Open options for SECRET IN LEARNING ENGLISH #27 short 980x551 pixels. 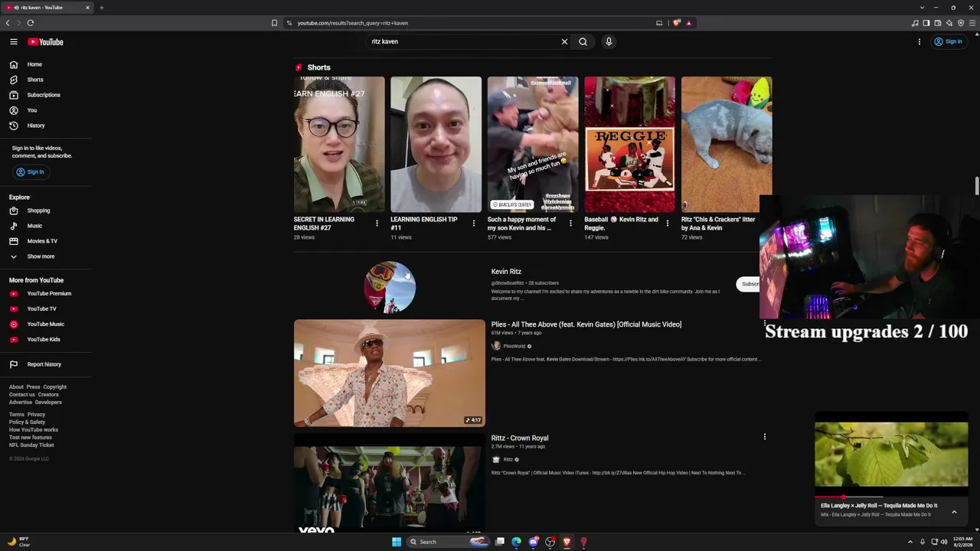pyautogui.click(x=377, y=223)
